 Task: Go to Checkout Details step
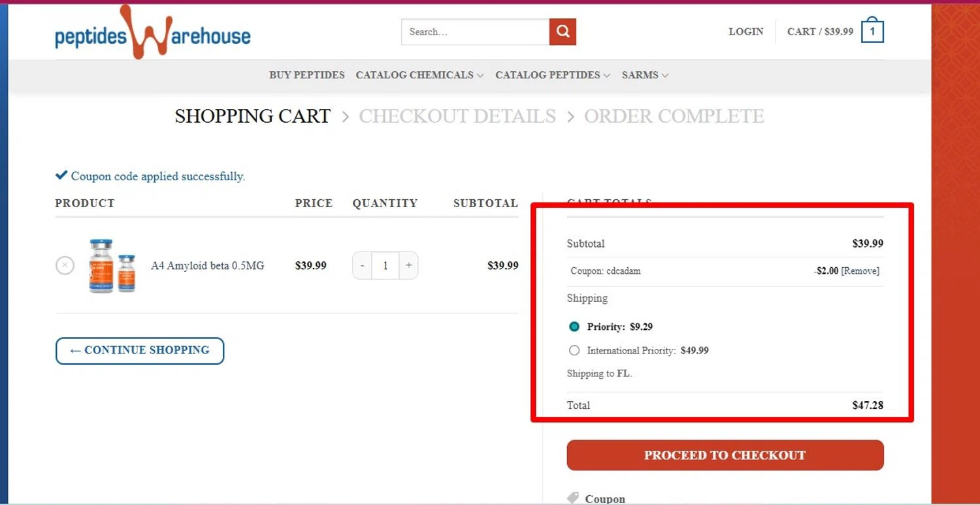pos(457,116)
